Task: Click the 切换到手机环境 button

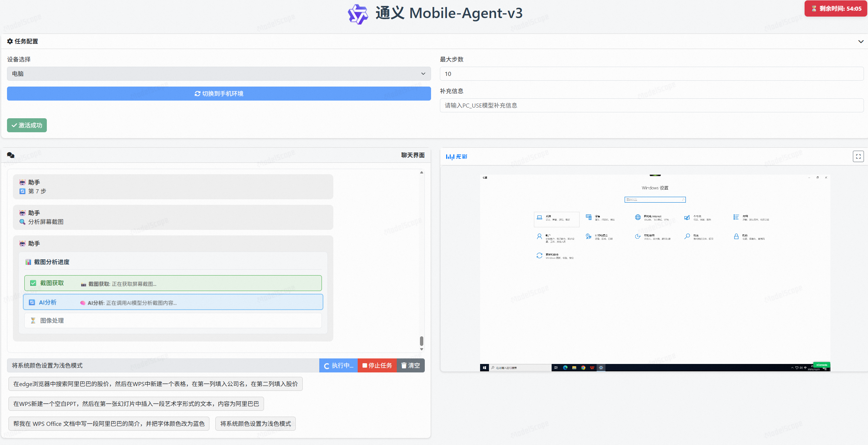Action: click(219, 94)
